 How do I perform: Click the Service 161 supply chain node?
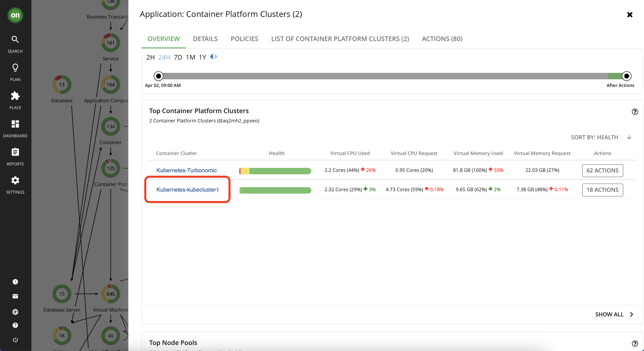110,43
